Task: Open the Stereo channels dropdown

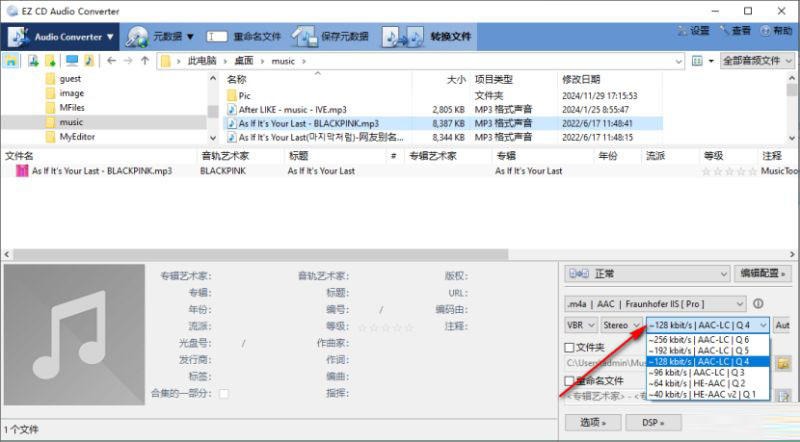Action: pos(621,325)
